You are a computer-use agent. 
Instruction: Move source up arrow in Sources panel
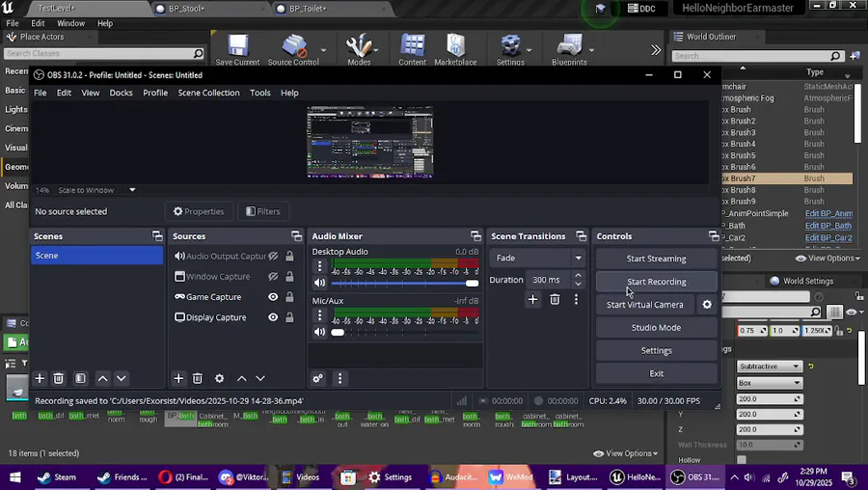241,378
